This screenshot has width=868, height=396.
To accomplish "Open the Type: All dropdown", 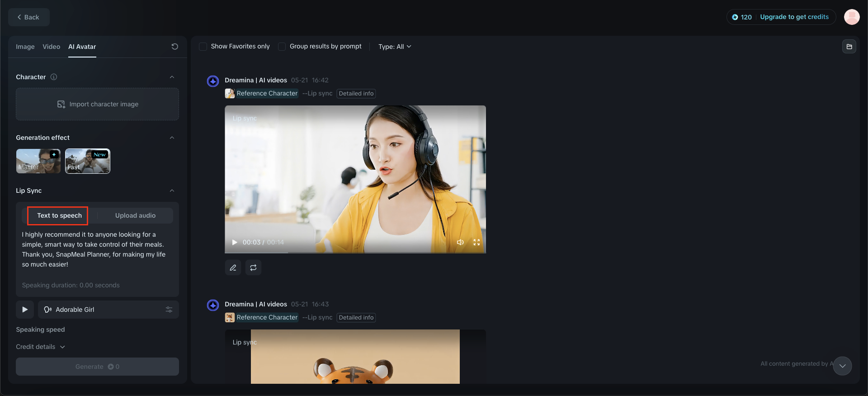I will [x=395, y=47].
